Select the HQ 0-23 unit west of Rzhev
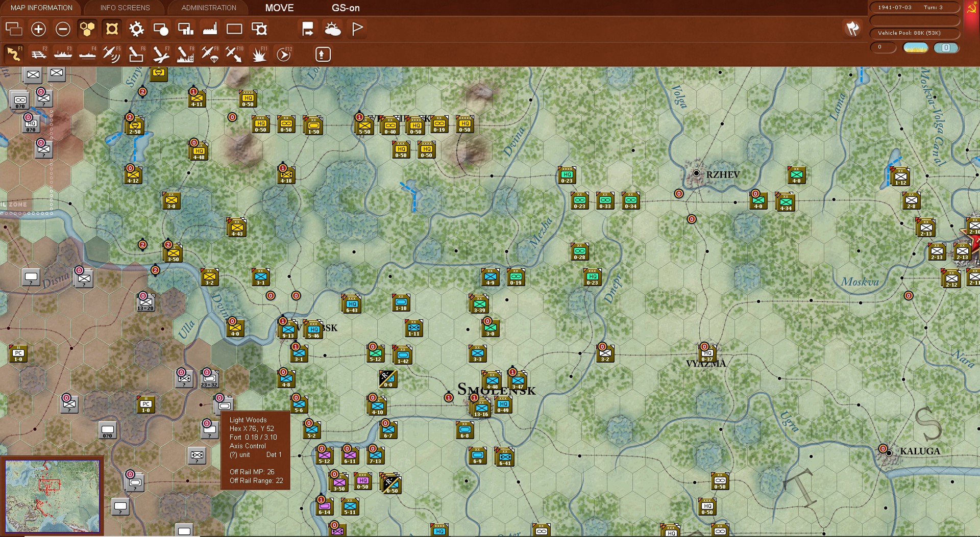Image resolution: width=980 pixels, height=537 pixels. click(567, 175)
